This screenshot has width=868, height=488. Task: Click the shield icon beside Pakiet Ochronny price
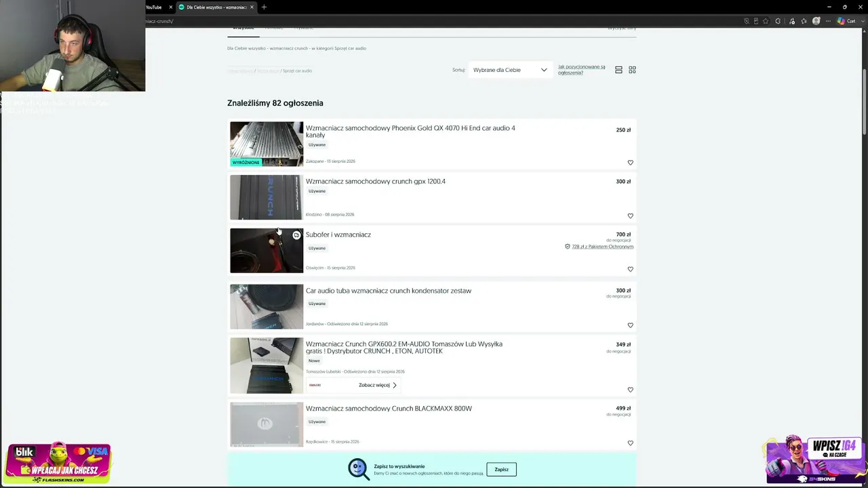pos(568,247)
